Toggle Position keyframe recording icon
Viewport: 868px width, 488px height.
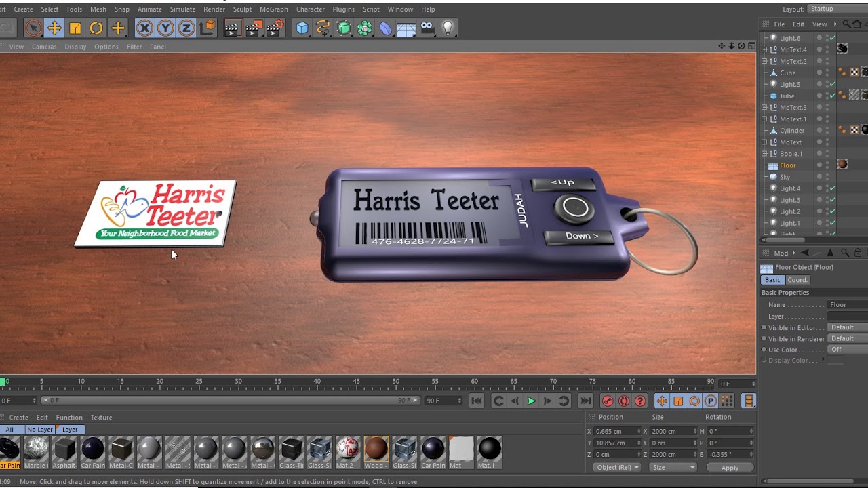[662, 401]
